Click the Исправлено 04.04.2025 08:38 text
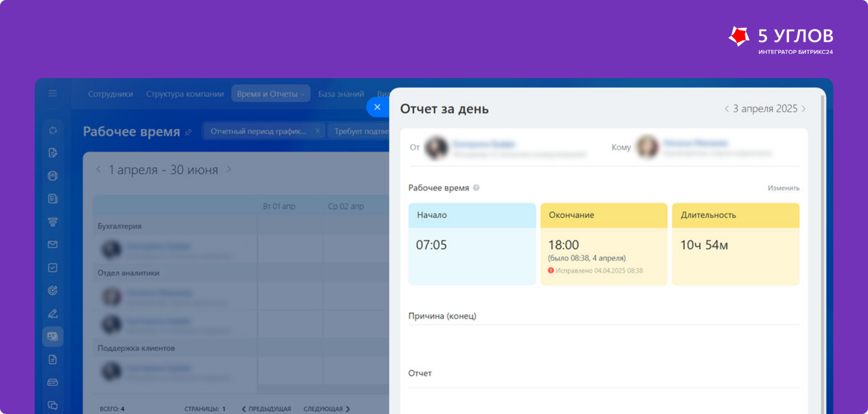 [x=599, y=271]
